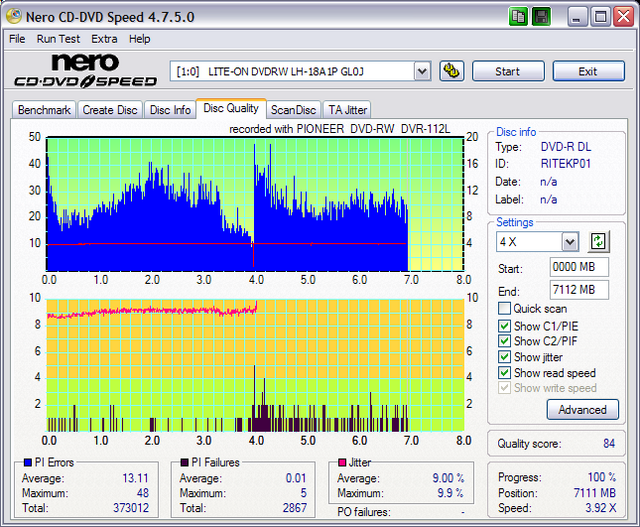This screenshot has height=527, width=640.
Task: Open the File menu
Action: pos(17,39)
